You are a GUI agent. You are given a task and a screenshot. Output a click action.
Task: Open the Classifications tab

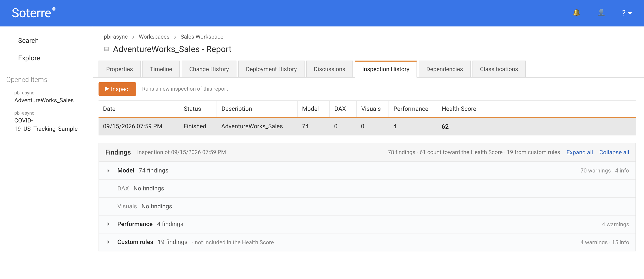pos(499,69)
